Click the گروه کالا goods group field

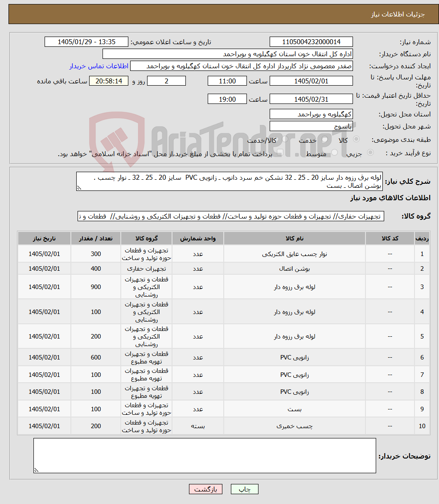click(x=231, y=216)
